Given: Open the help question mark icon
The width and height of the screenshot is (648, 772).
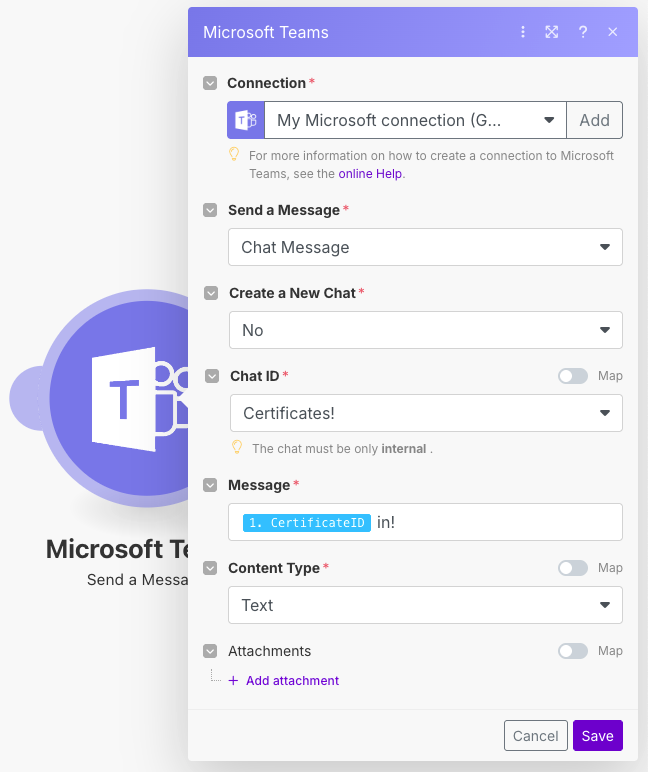Looking at the screenshot, I should (x=583, y=32).
